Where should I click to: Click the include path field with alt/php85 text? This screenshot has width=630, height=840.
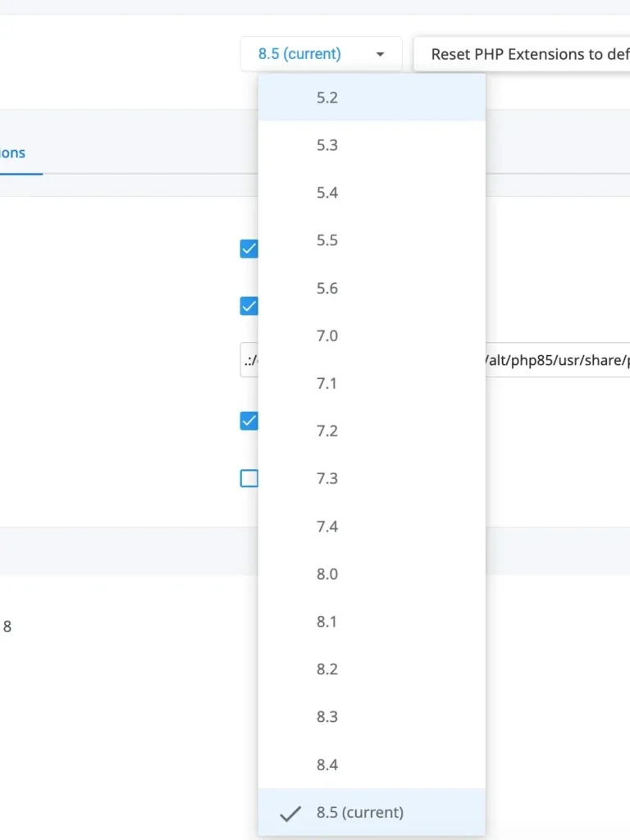558,360
